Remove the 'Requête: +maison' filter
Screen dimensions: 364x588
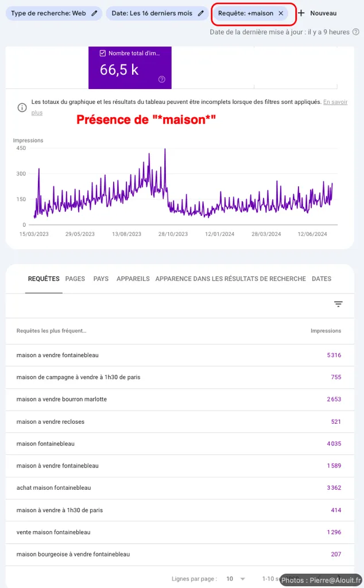(x=281, y=13)
